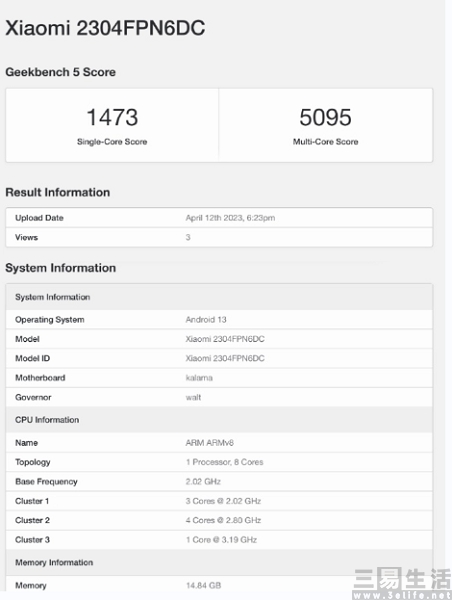Click the CPU Information table header
The image size is (452, 600).
pos(219,420)
